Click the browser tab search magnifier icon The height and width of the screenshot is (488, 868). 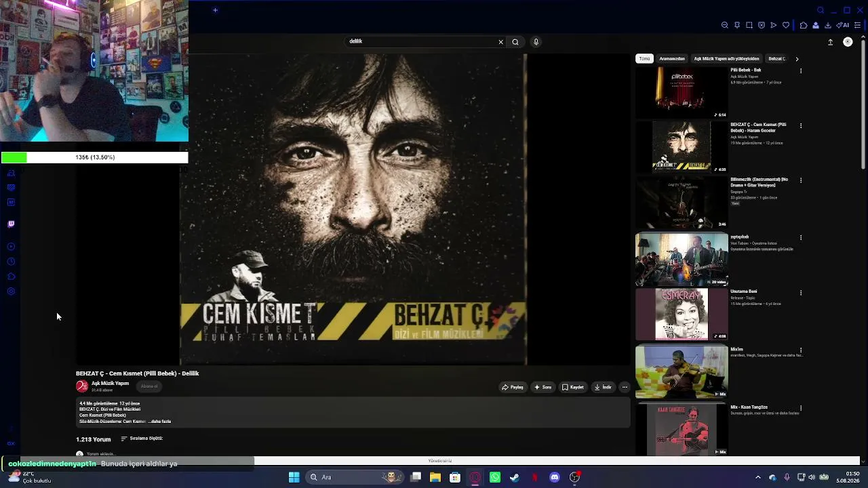(821, 10)
